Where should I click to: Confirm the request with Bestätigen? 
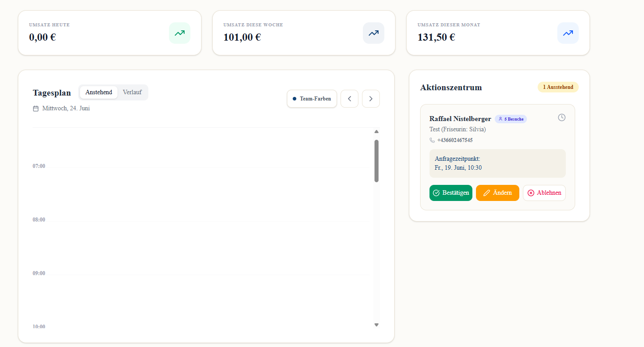[451, 193]
